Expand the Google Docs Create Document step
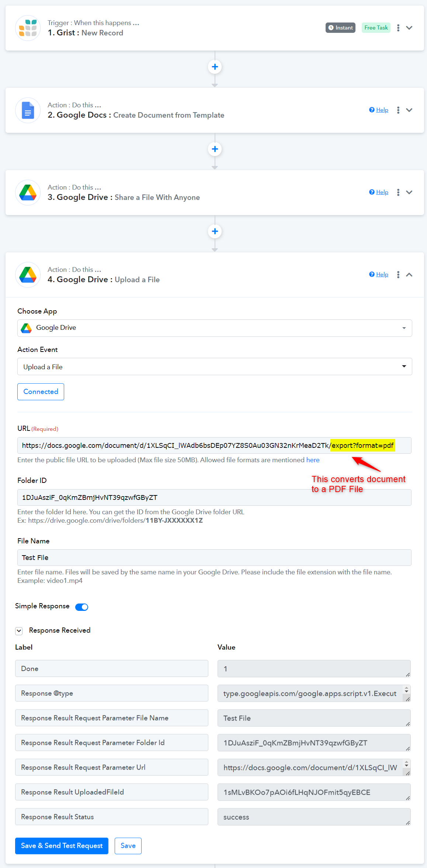The height and width of the screenshot is (868, 427). click(409, 110)
